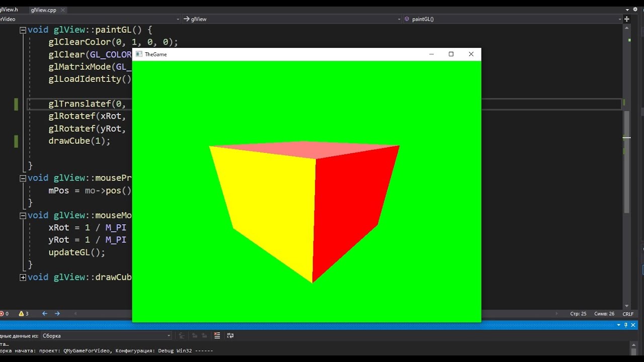Viewport: 644px width, 362px height.
Task: Navigate forward with the right arrow
Action: click(x=57, y=314)
